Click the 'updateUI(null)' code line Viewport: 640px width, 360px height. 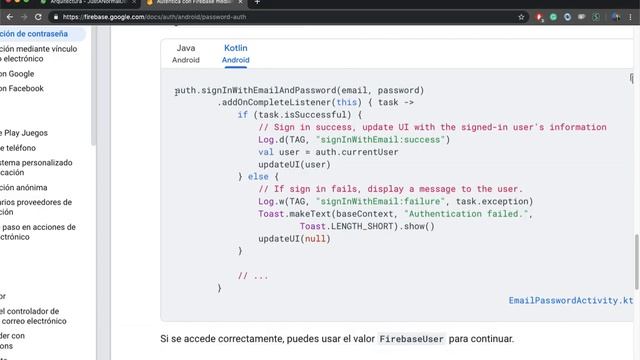pos(294,238)
